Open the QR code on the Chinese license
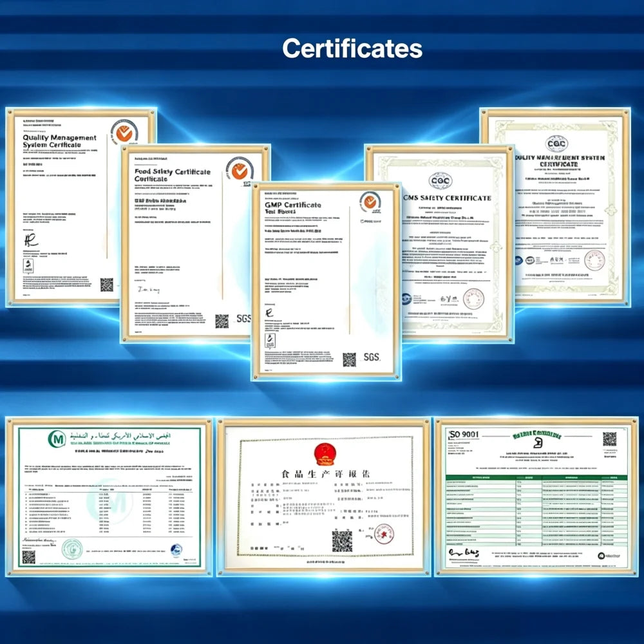Image resolution: width=644 pixels, height=644 pixels. tap(342, 541)
